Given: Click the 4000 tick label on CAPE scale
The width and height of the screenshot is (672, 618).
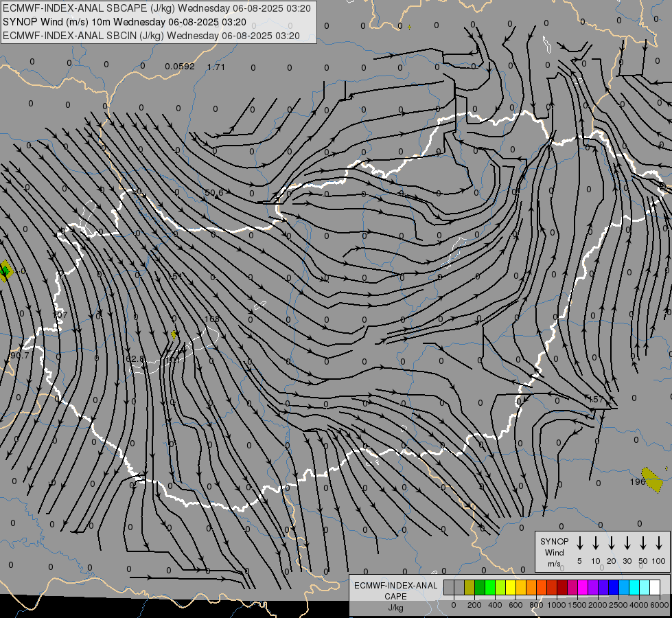Looking at the screenshot, I should pos(639,605).
